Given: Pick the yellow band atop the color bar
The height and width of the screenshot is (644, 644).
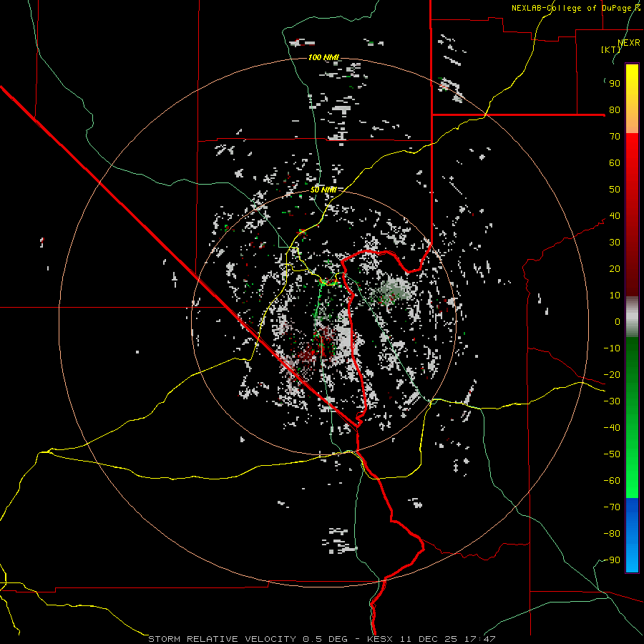Looking at the screenshot, I should point(632,99).
